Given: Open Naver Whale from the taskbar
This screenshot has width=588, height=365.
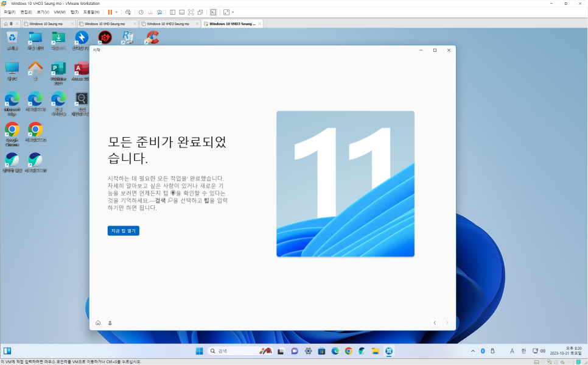Looking at the screenshot, I should [x=362, y=351].
